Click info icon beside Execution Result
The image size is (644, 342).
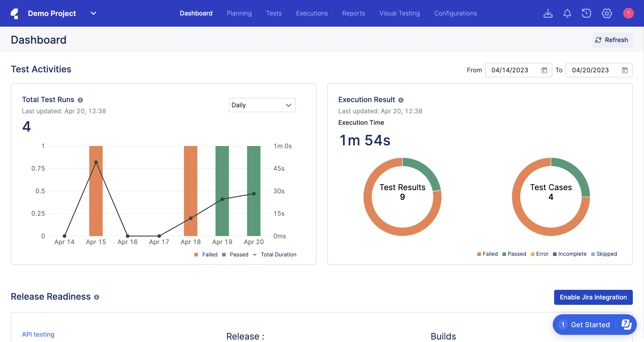401,100
